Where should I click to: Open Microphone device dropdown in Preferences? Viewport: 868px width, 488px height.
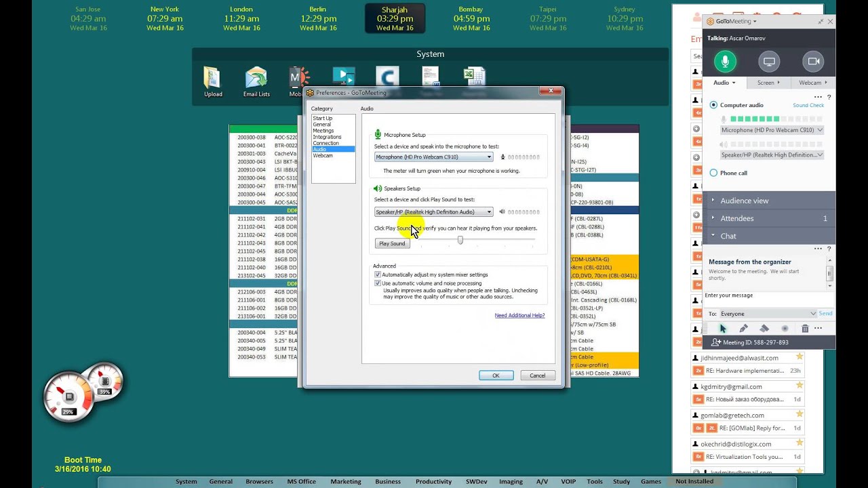tap(433, 157)
